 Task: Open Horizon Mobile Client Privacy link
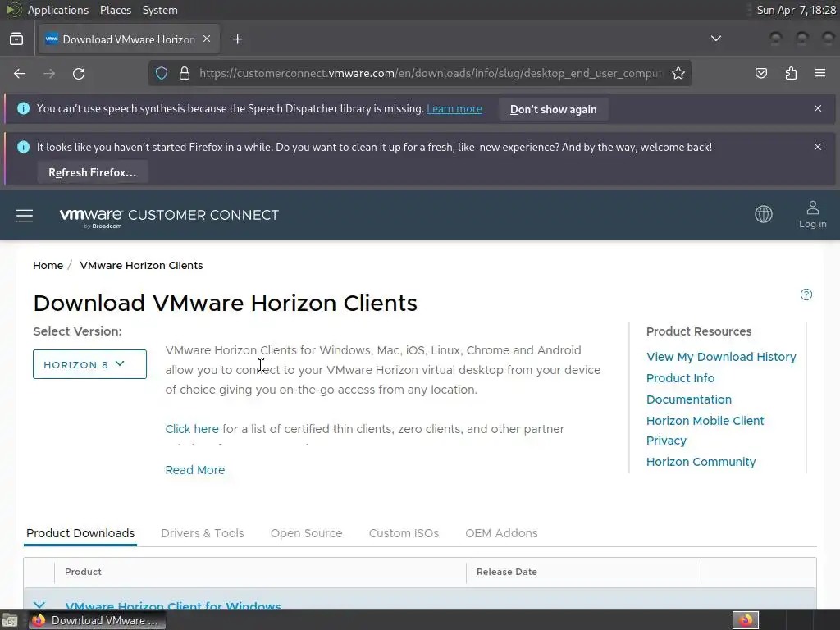705,431
